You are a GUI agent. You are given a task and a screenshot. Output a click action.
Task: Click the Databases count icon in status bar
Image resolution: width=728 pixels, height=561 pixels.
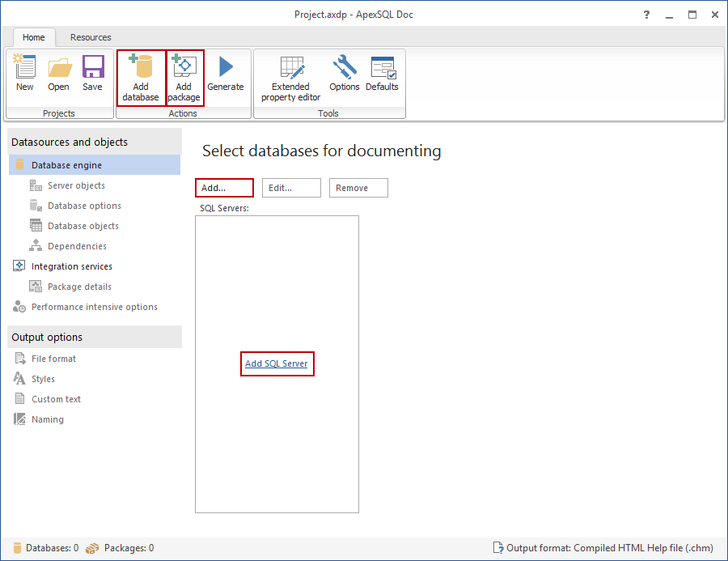(18, 548)
